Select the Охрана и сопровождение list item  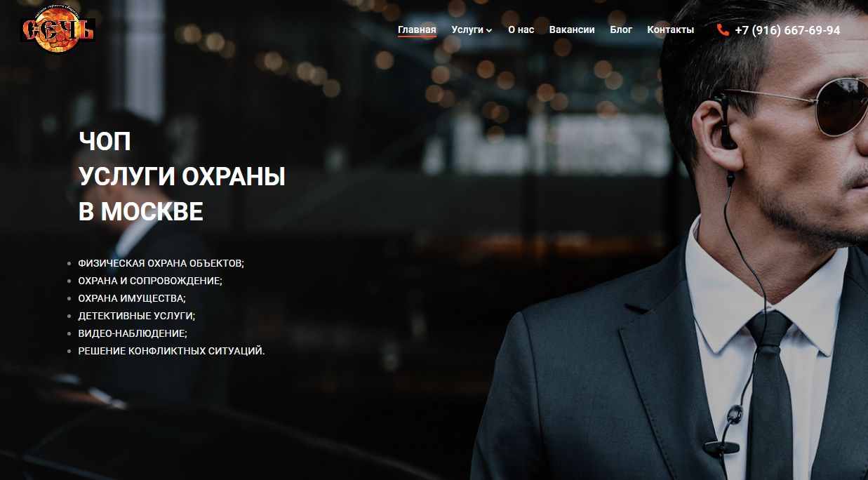point(150,281)
